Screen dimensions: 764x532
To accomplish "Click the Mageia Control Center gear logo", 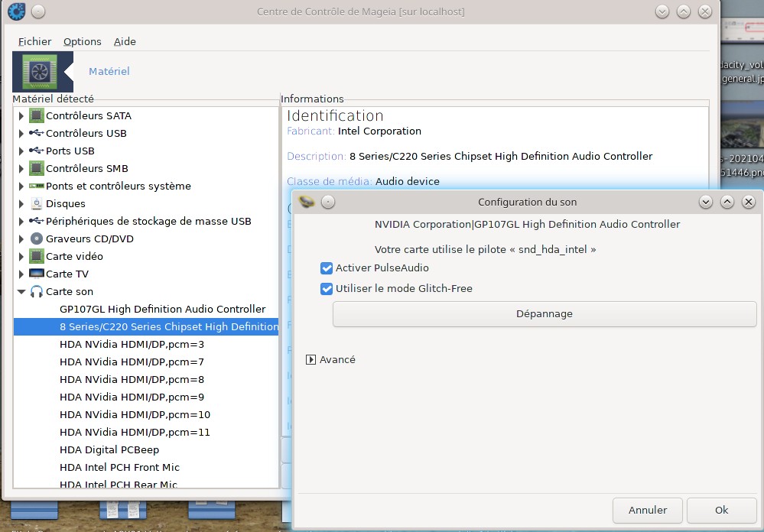I will (x=17, y=11).
